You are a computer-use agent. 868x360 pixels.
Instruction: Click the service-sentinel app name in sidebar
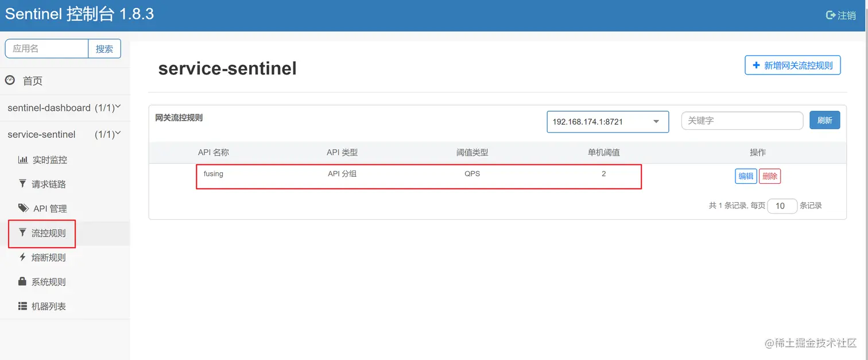click(41, 134)
